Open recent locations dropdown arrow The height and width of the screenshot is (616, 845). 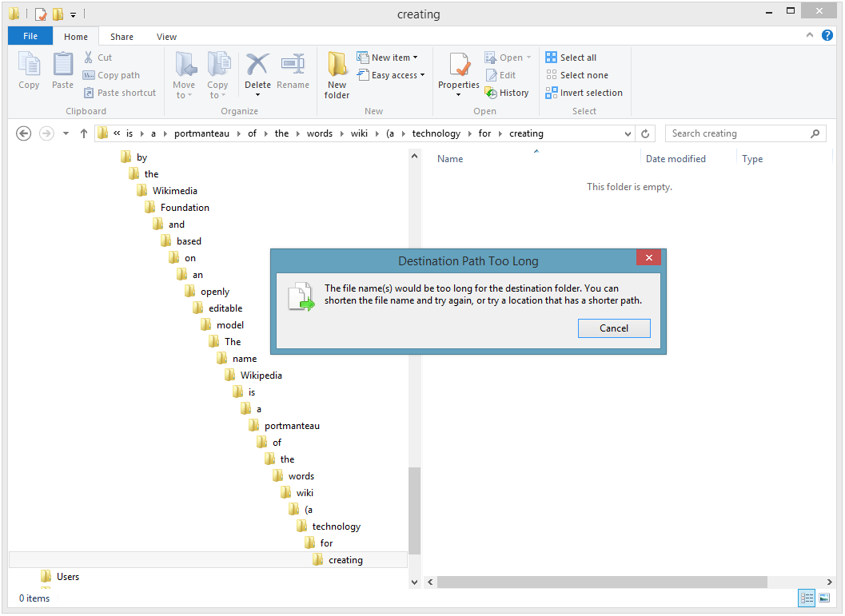coord(66,133)
